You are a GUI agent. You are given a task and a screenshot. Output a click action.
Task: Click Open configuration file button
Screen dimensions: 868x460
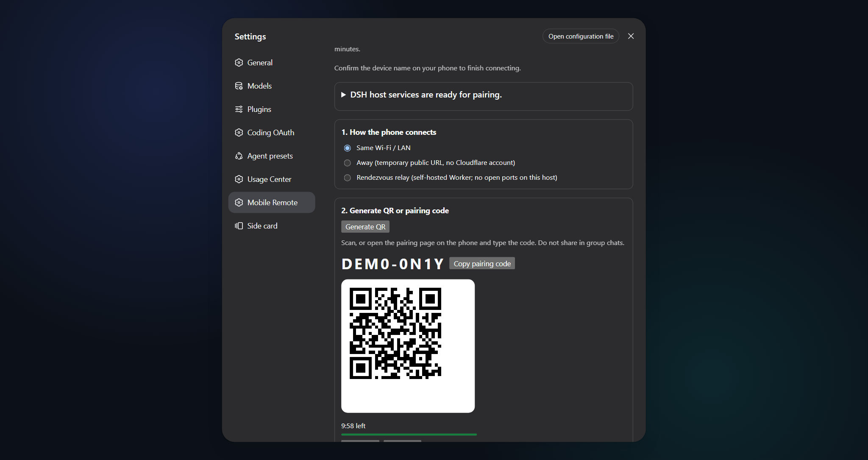581,36
